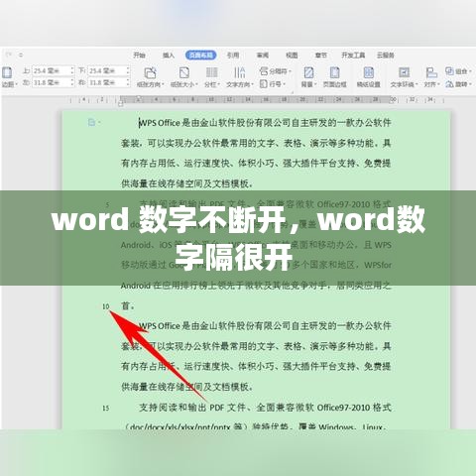Click the left margin stepper arrows
This screenshot has width=476, height=476.
tap(72, 82)
